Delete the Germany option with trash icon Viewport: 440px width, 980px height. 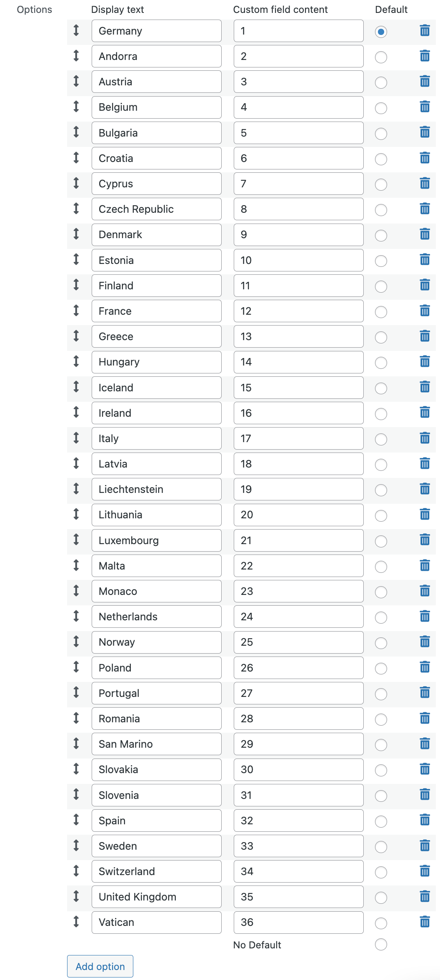click(x=425, y=30)
